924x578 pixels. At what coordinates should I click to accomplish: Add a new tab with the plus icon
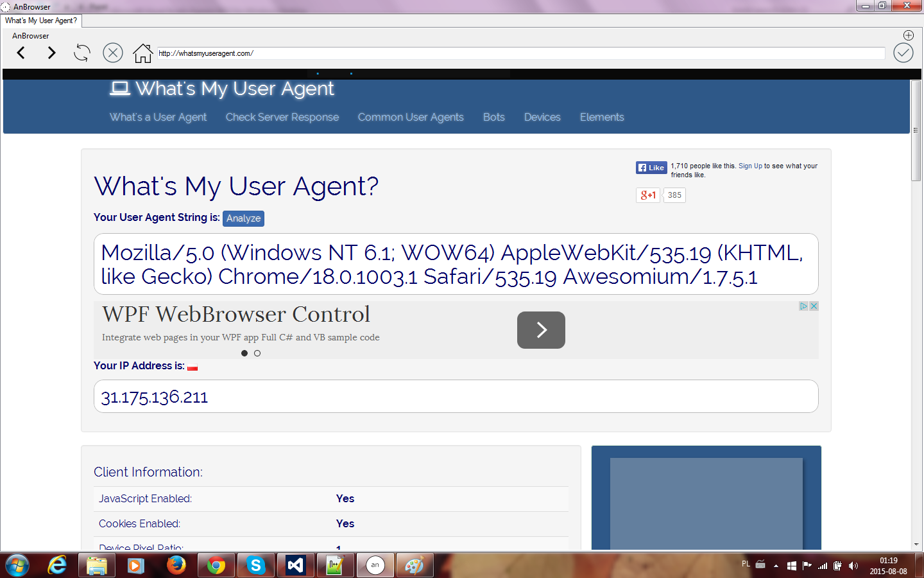[x=909, y=35]
